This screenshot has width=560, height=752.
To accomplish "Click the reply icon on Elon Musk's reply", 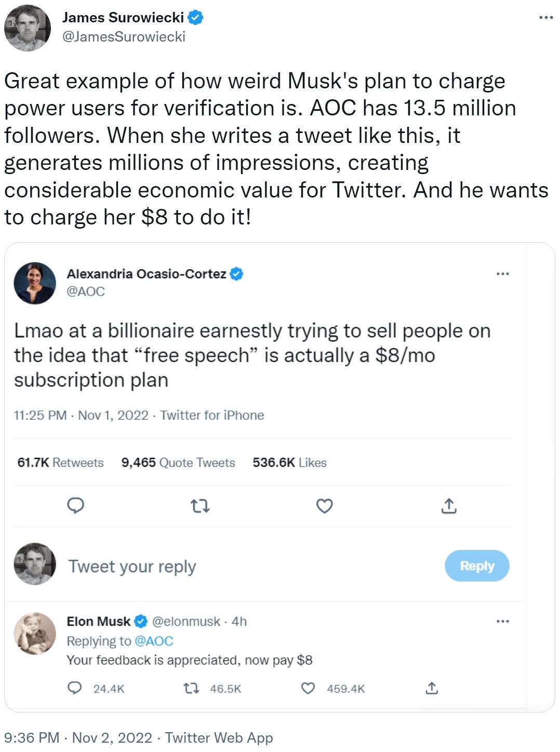I will pos(76,689).
